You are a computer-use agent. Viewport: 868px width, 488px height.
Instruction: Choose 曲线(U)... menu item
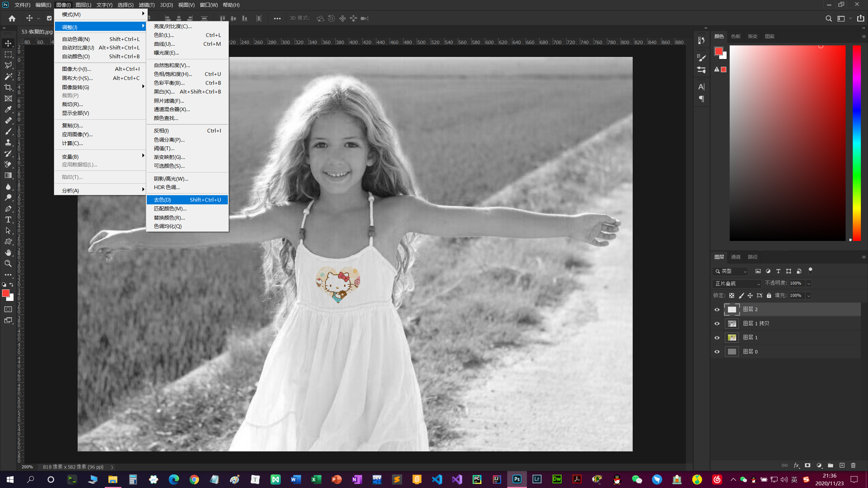187,44
